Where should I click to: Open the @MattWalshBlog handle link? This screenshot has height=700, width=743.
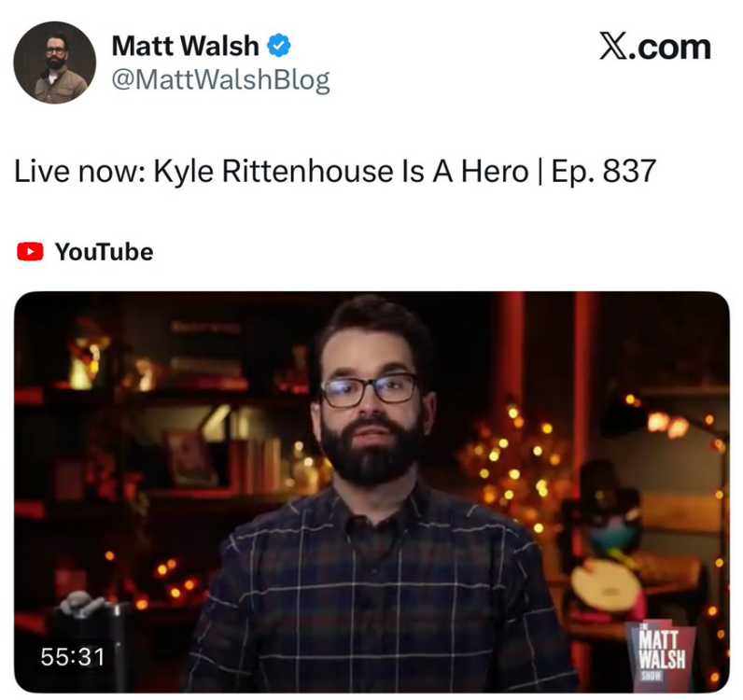click(220, 79)
